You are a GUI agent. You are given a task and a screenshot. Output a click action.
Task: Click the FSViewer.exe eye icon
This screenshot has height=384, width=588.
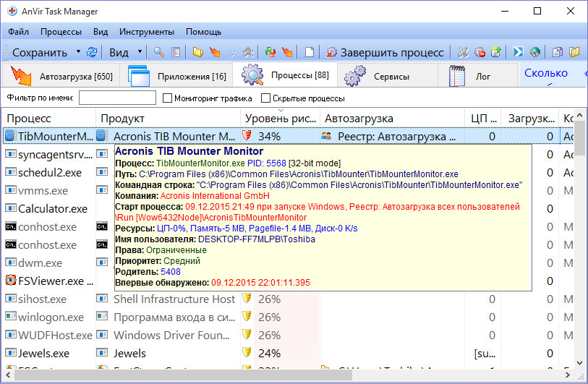11,280
